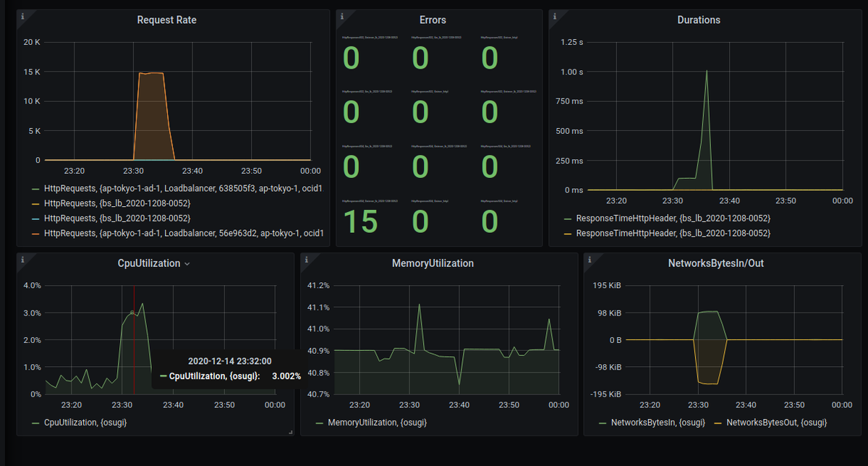Open color picker for NetworksBytesOut legend swatch
Screen dimensions: 868x466
718,423
